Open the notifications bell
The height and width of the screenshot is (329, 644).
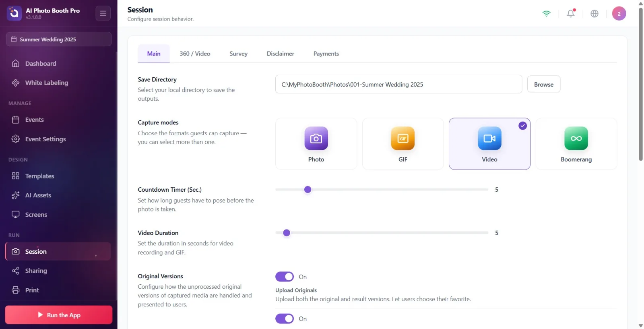coord(571,14)
